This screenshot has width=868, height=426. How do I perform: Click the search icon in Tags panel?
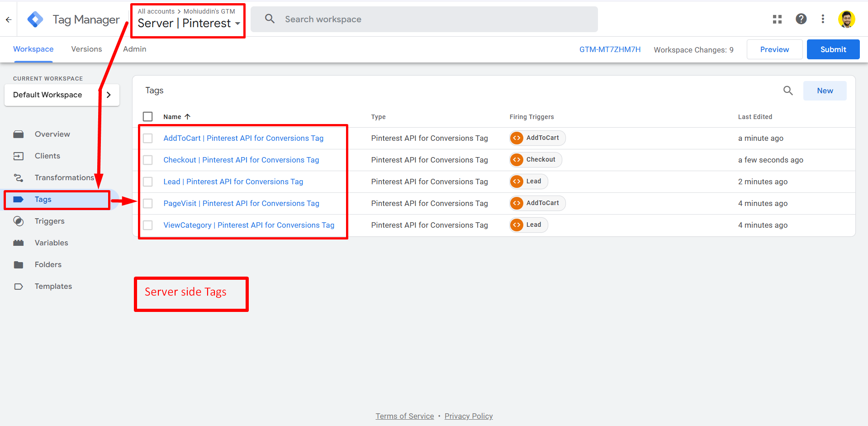tap(788, 91)
